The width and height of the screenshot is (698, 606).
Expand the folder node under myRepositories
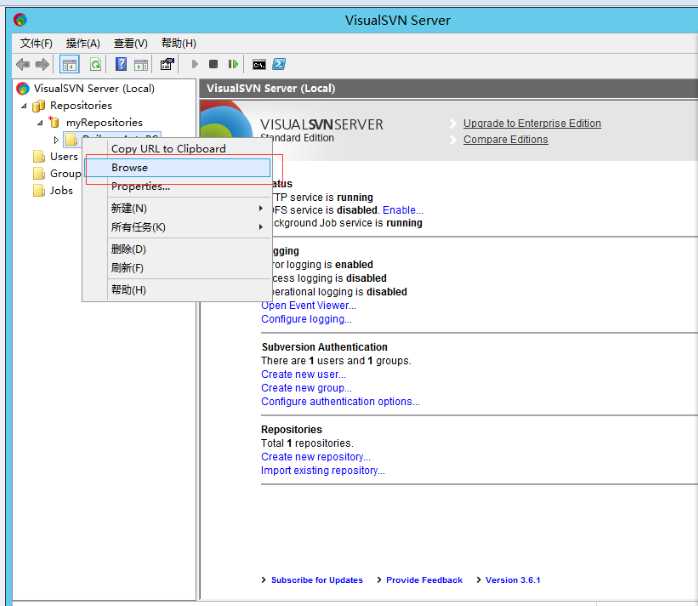[56, 140]
